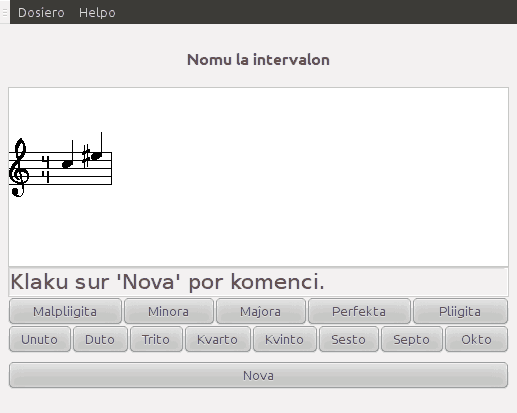
Task: Pick the Pliigita quality button
Action: pyautogui.click(x=460, y=311)
